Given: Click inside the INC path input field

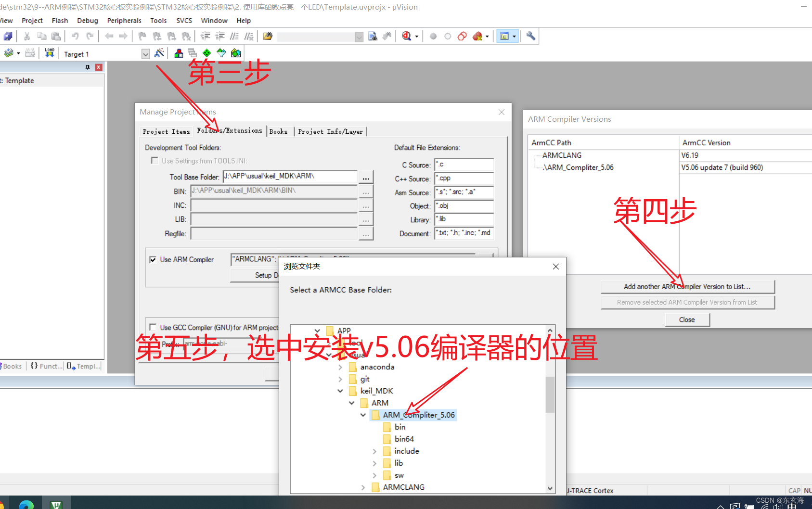Looking at the screenshot, I should [x=273, y=205].
